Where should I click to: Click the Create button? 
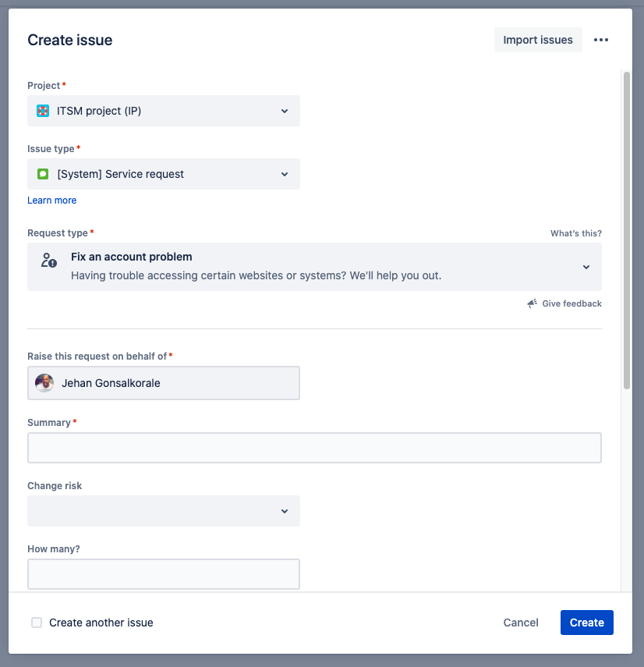[586, 623]
